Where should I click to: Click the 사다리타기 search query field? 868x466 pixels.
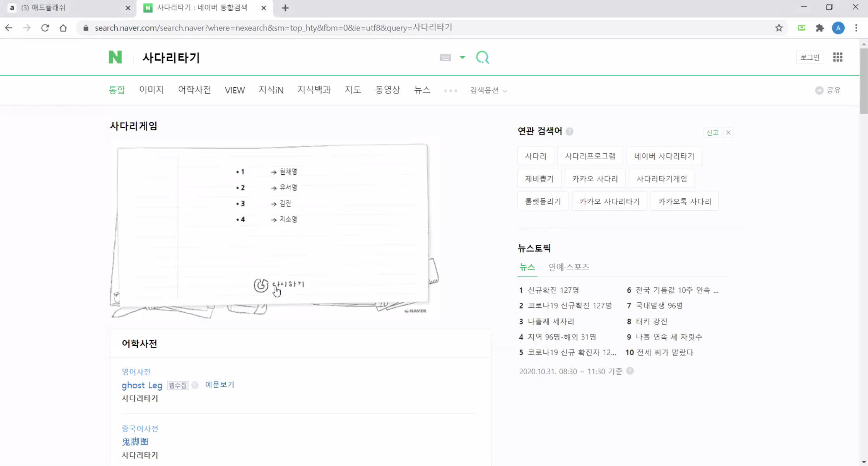coord(287,58)
